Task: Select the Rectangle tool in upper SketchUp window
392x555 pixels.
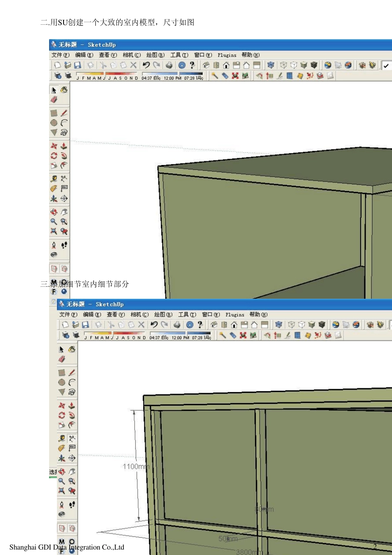Action: (54, 113)
